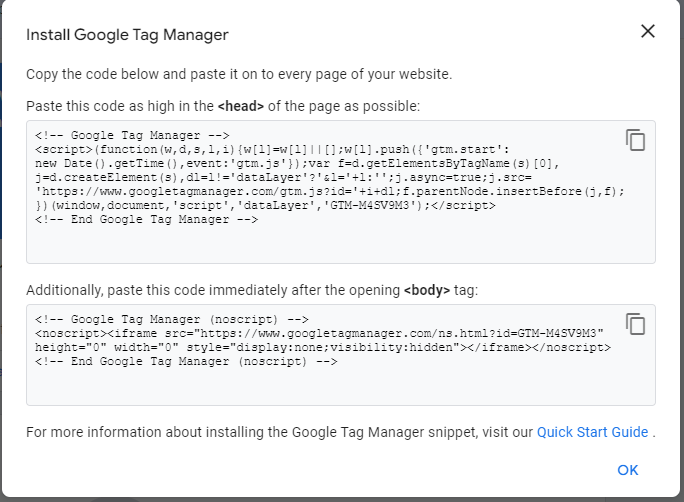The height and width of the screenshot is (502, 684).
Task: Click the opening '<!-- Google Tag Manager -->' comment
Action: 133,136
